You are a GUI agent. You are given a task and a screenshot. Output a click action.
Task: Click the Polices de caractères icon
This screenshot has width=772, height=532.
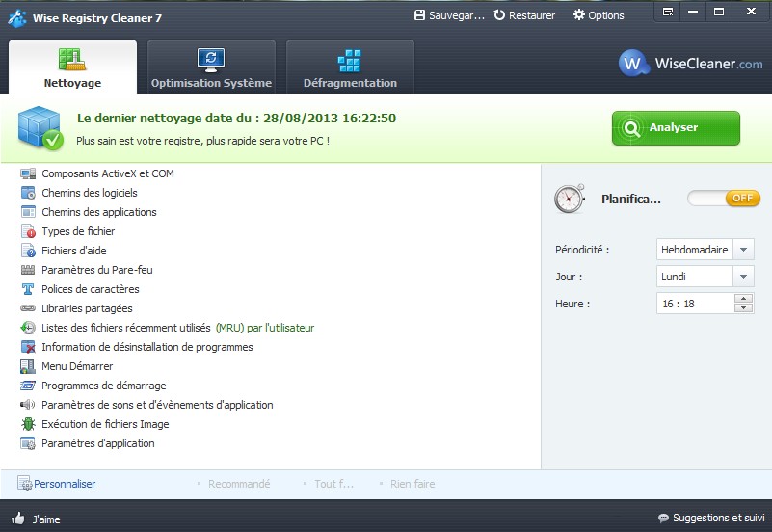coord(28,289)
